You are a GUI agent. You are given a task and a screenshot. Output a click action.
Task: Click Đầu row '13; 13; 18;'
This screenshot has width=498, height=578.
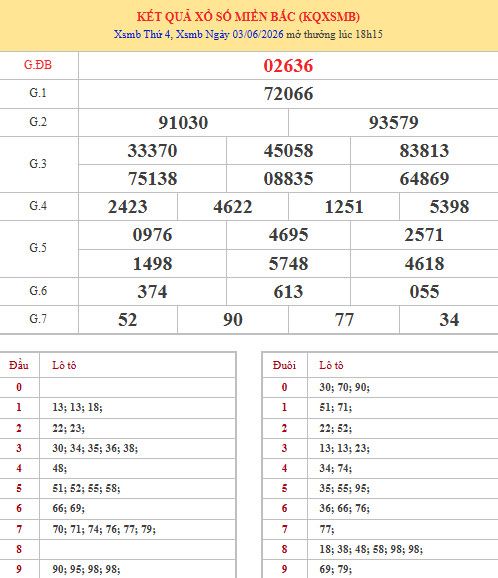(77, 407)
